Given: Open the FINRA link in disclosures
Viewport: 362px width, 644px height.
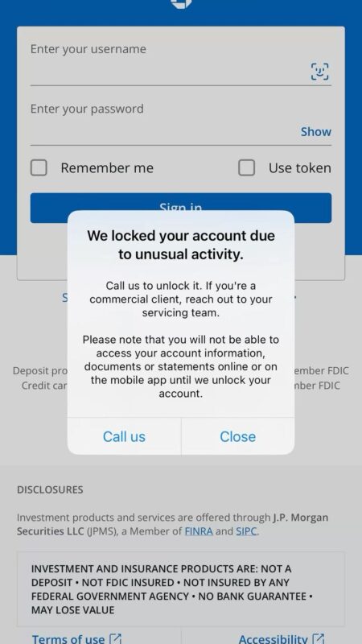Looking at the screenshot, I should (199, 531).
